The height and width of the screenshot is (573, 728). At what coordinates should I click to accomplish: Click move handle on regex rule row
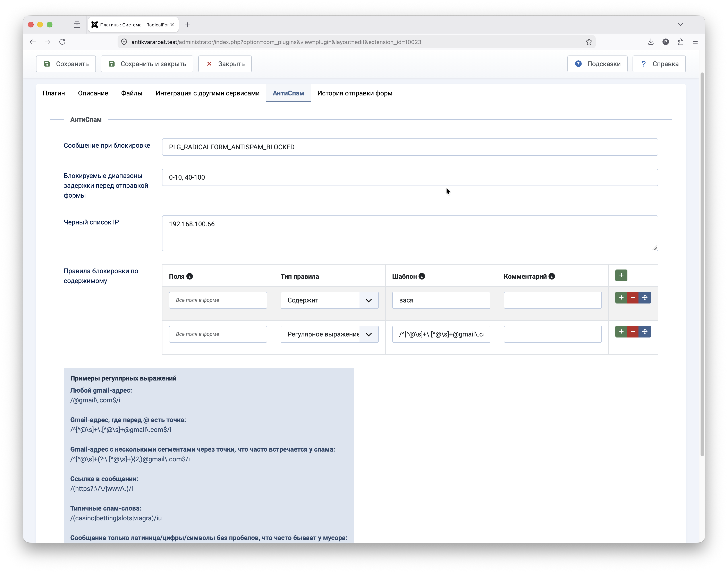click(x=644, y=332)
